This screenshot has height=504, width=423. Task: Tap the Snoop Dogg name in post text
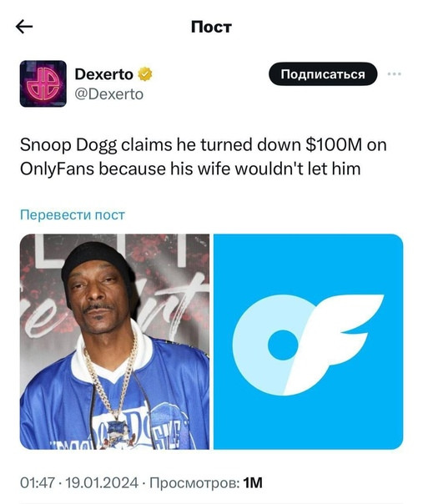[68, 145]
